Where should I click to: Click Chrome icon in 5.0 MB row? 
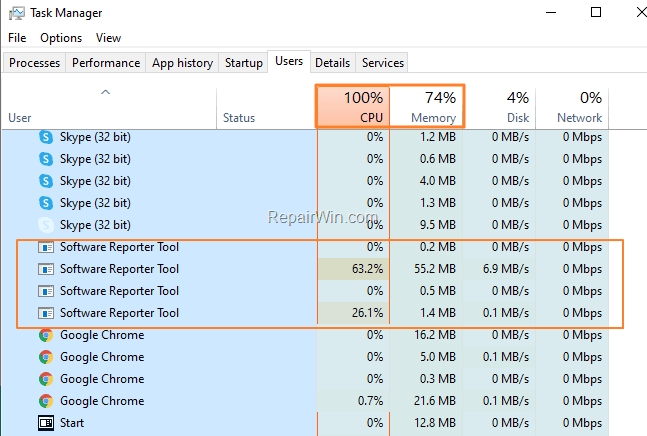tap(46, 357)
